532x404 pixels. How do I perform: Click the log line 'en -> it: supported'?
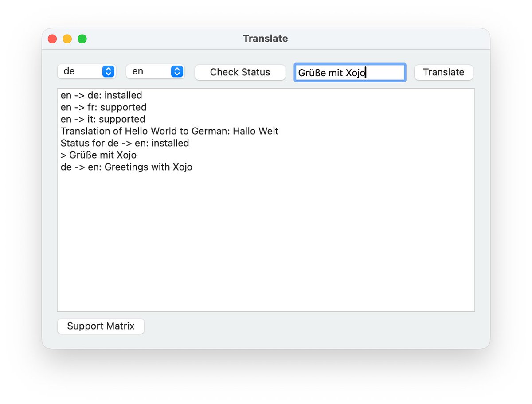click(103, 119)
